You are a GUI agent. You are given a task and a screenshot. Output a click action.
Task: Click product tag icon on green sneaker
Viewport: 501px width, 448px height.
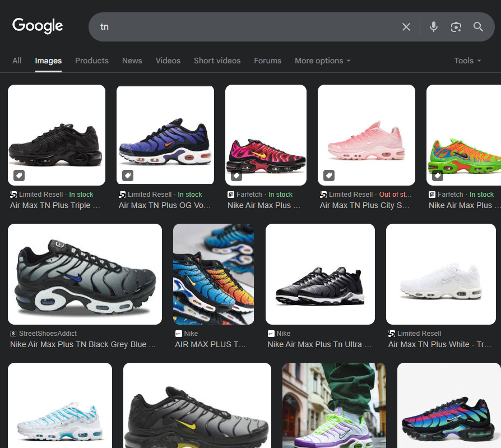(438, 175)
